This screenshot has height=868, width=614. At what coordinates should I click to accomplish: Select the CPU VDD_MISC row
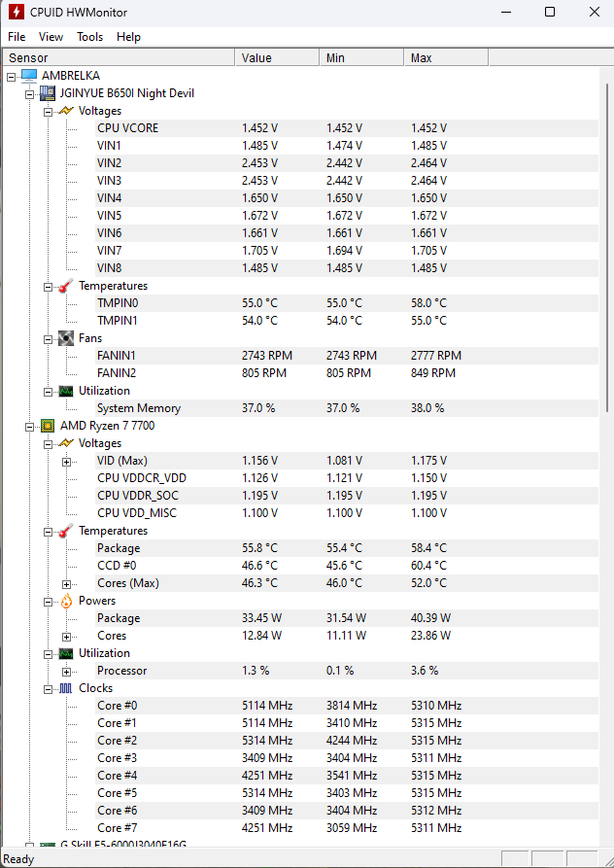coord(347,513)
